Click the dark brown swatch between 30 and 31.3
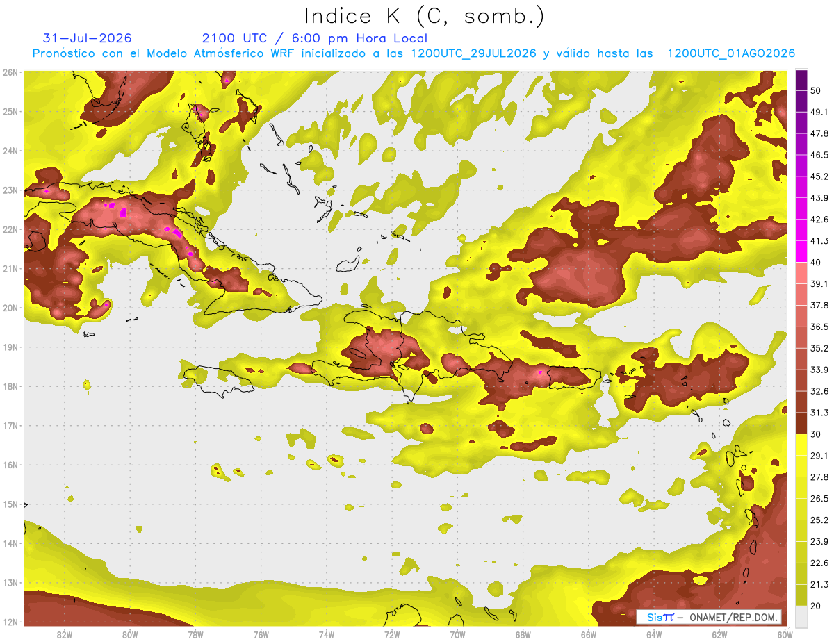The image size is (834, 644). (x=801, y=423)
